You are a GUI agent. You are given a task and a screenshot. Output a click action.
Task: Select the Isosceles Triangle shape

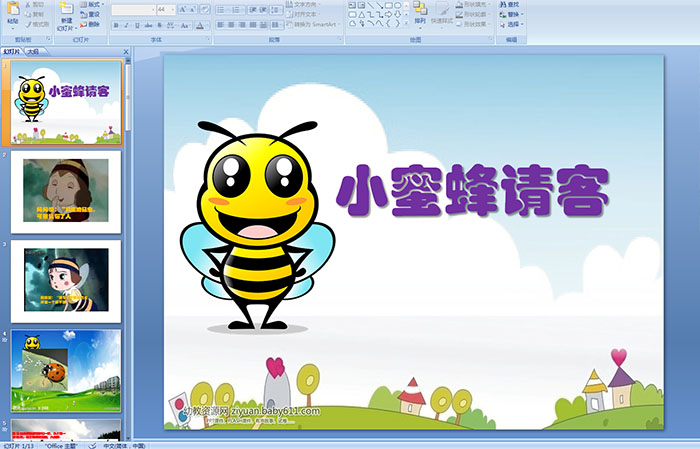click(x=361, y=14)
